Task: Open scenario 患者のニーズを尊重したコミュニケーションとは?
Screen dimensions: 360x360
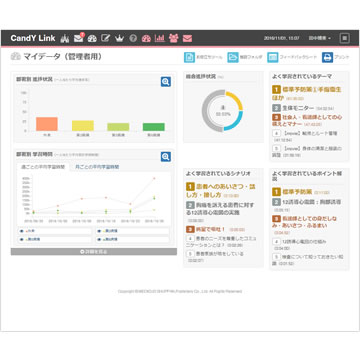Action: (x=220, y=242)
